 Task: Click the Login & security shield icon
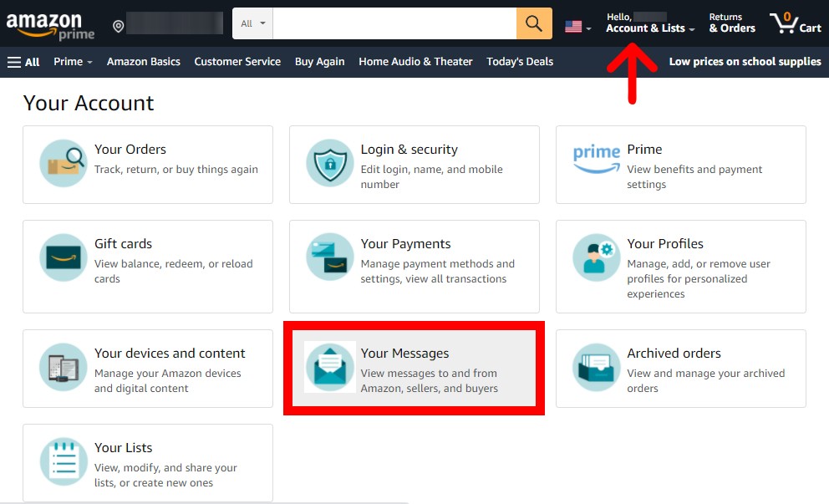[330, 163]
